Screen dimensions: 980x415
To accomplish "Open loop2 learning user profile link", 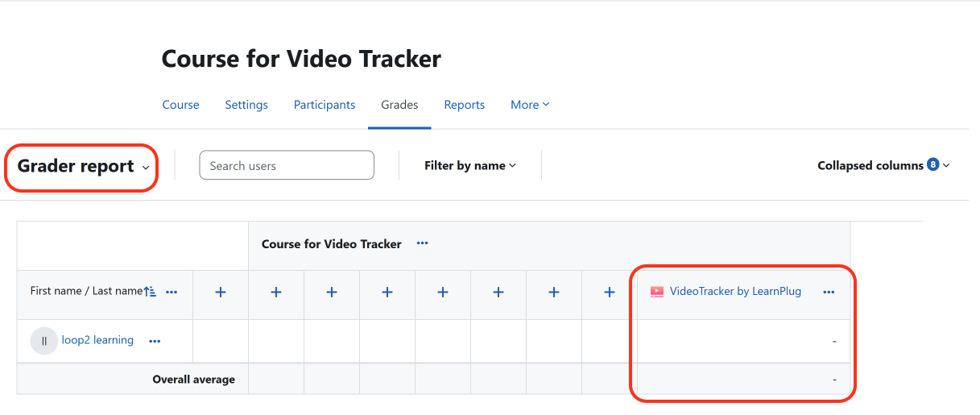I will (97, 340).
